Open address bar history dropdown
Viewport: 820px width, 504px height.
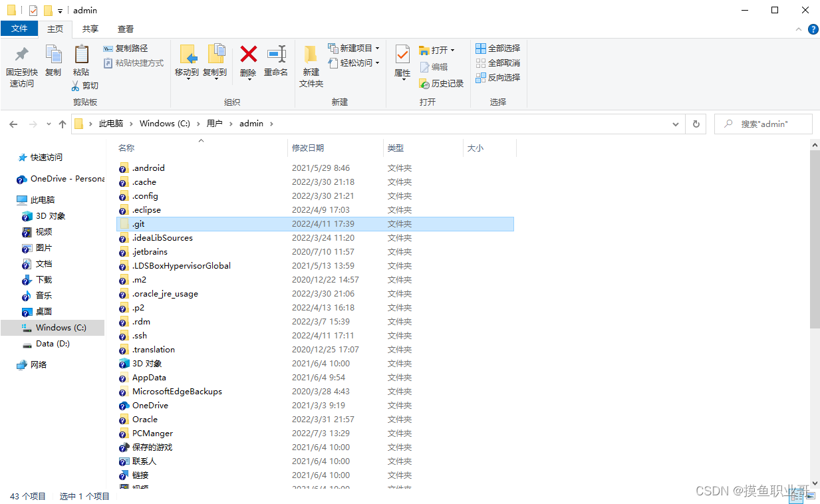[676, 124]
